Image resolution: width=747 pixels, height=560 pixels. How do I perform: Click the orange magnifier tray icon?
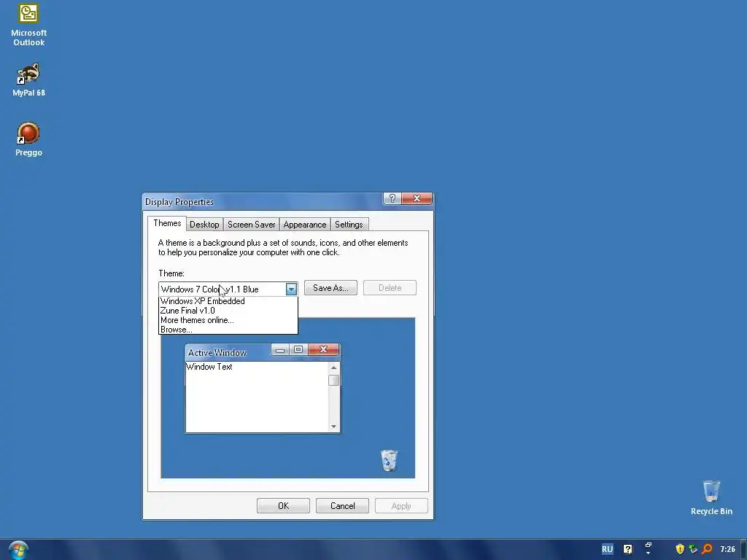pyautogui.click(x=707, y=549)
